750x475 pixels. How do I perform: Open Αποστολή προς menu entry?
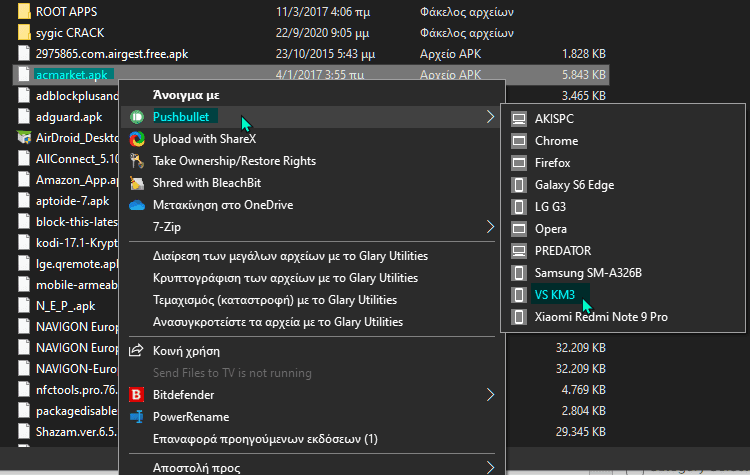click(x=312, y=467)
